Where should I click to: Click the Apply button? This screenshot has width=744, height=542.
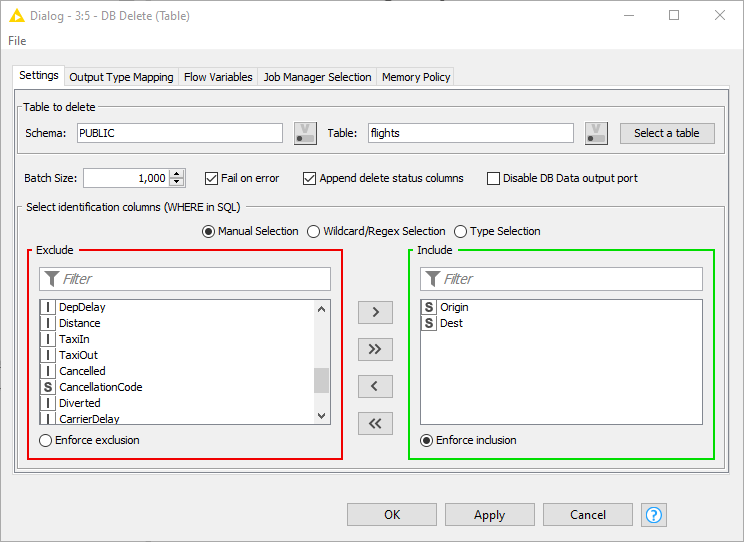click(490, 515)
